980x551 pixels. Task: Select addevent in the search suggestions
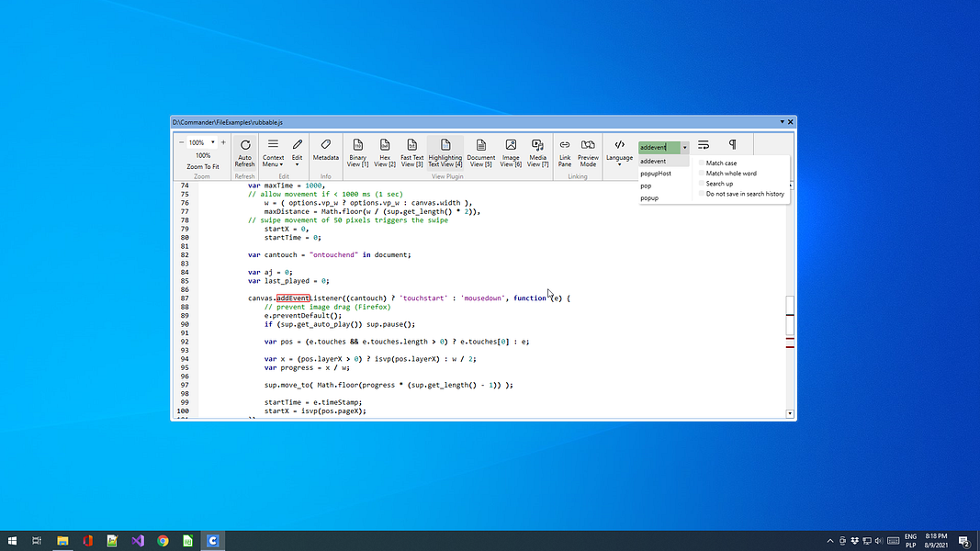654,162
